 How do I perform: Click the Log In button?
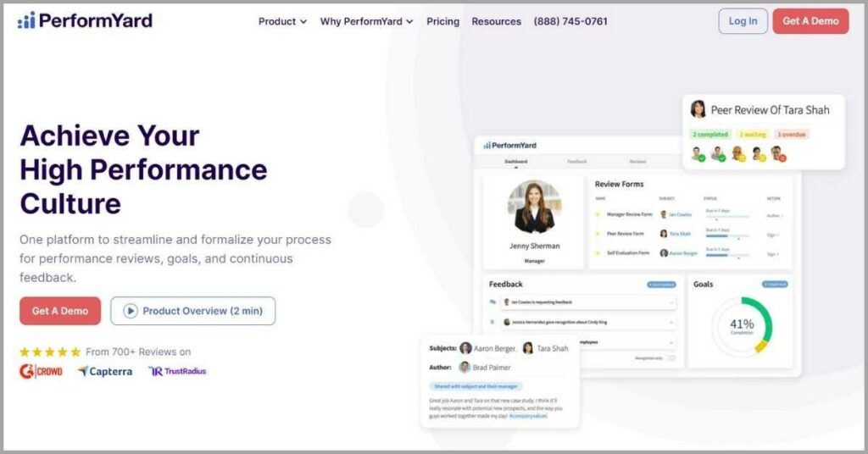coord(743,21)
